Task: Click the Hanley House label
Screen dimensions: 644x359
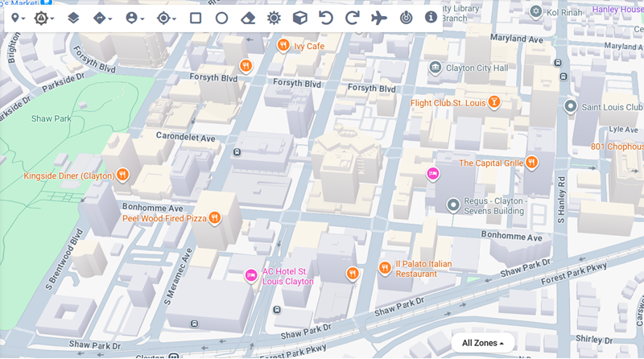Action: pos(617,9)
